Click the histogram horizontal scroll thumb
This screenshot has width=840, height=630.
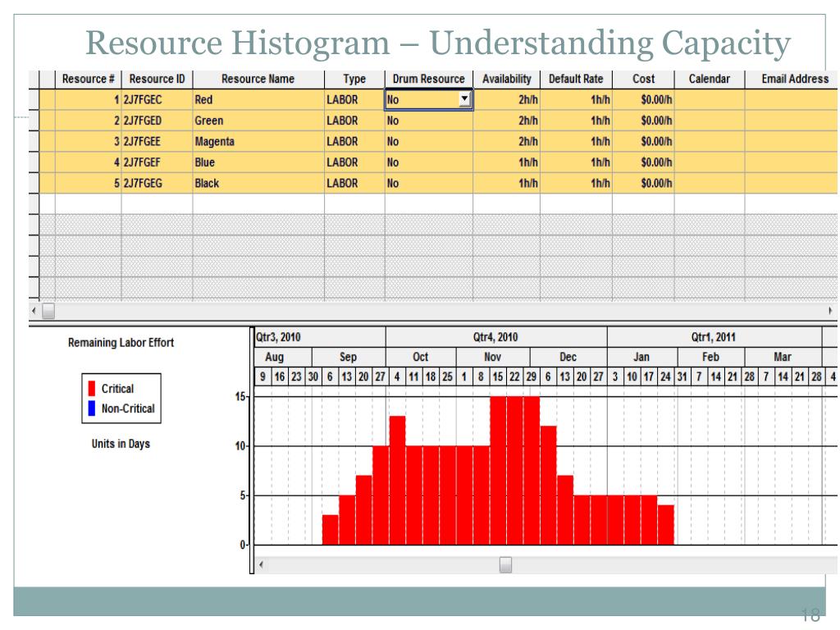(505, 564)
